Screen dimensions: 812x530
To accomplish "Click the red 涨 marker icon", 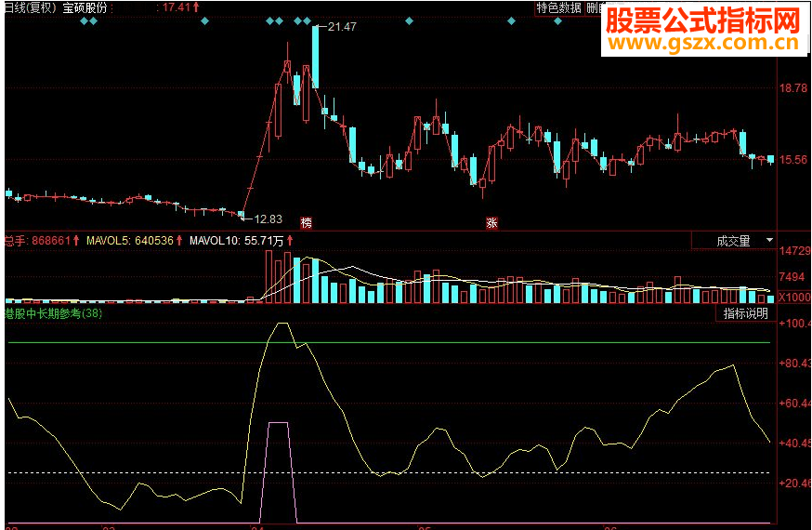I will [x=491, y=223].
